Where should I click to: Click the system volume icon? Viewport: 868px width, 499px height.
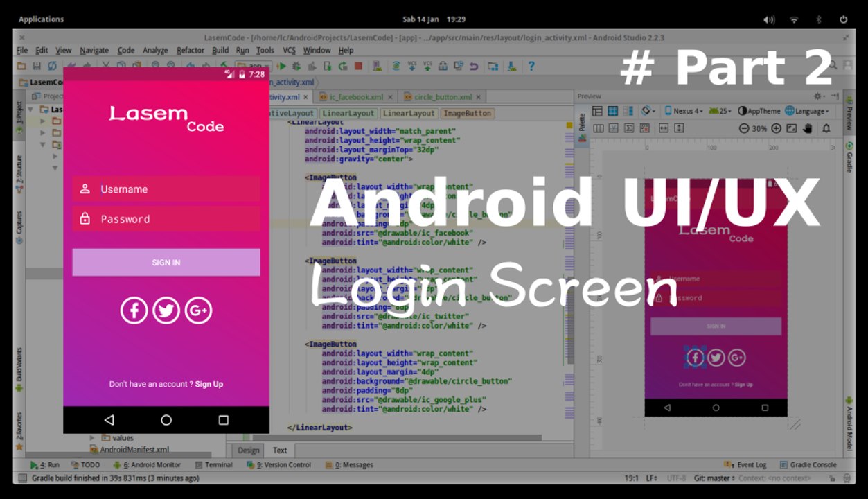pyautogui.click(x=769, y=19)
